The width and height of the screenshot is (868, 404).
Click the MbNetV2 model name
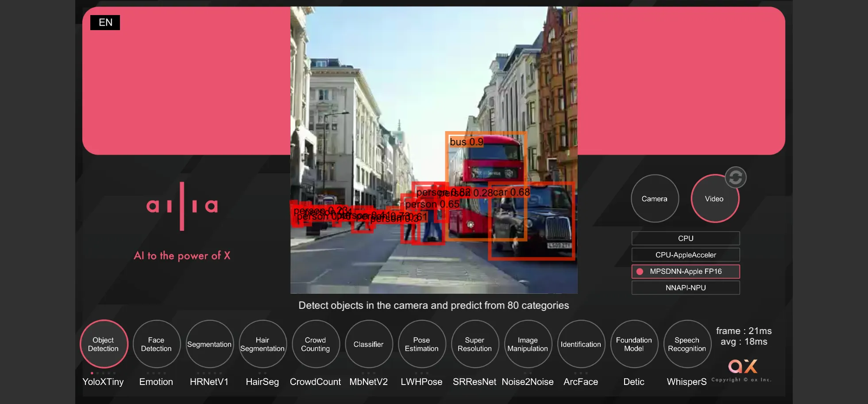369,382
